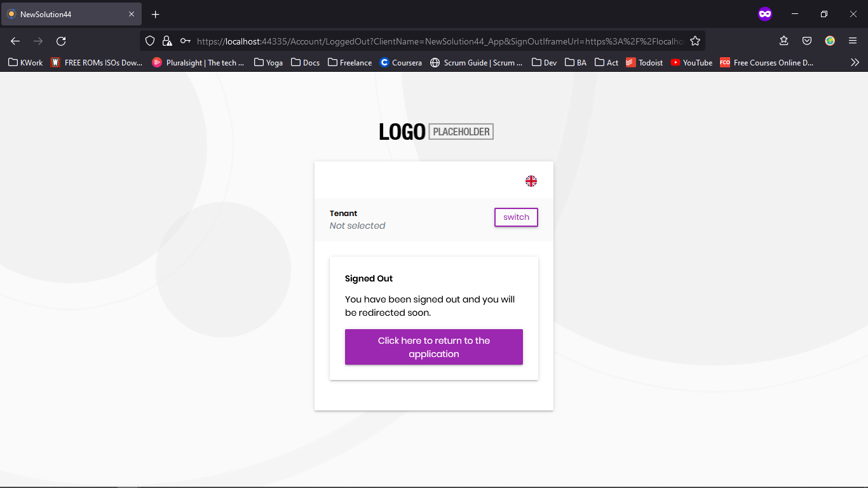The height and width of the screenshot is (488, 868).
Task: Show more bookmarks with the double chevron
Action: [x=855, y=62]
